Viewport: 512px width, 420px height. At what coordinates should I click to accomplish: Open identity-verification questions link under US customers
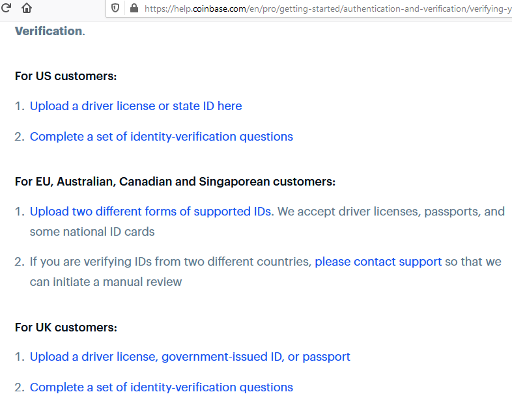[161, 137]
